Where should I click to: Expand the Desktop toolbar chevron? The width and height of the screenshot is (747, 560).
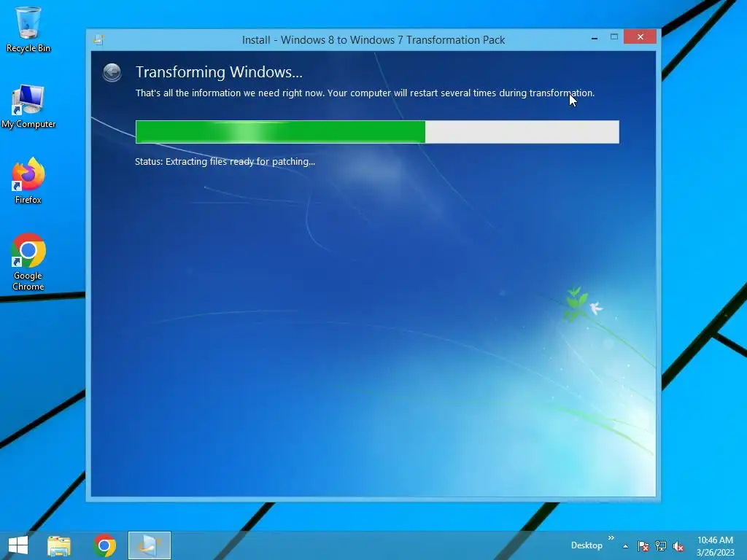point(611,537)
